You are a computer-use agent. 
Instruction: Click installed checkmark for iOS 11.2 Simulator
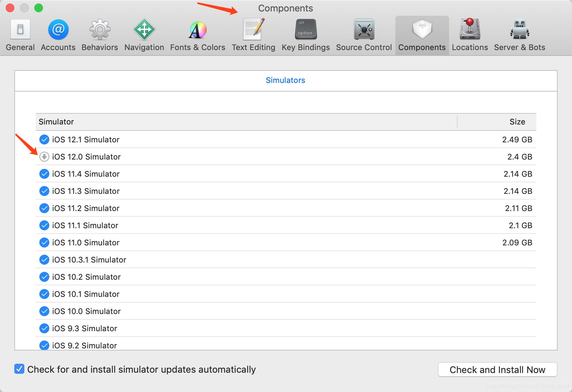(44, 208)
